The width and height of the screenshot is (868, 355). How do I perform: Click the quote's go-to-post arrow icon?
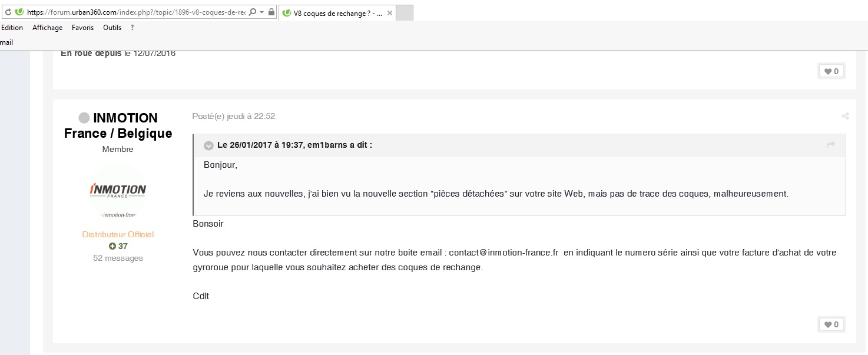pos(831,145)
